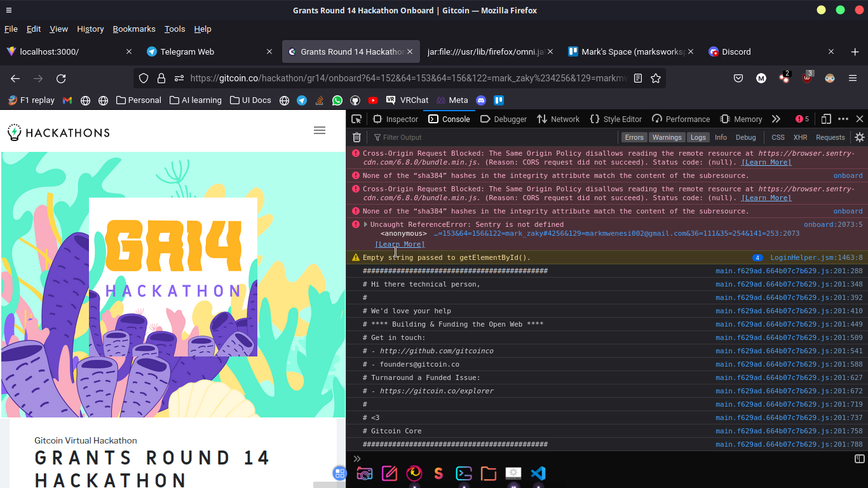Toggle responsive design mode icon
Image resolution: width=868 pixels, height=488 pixels.
point(826,119)
